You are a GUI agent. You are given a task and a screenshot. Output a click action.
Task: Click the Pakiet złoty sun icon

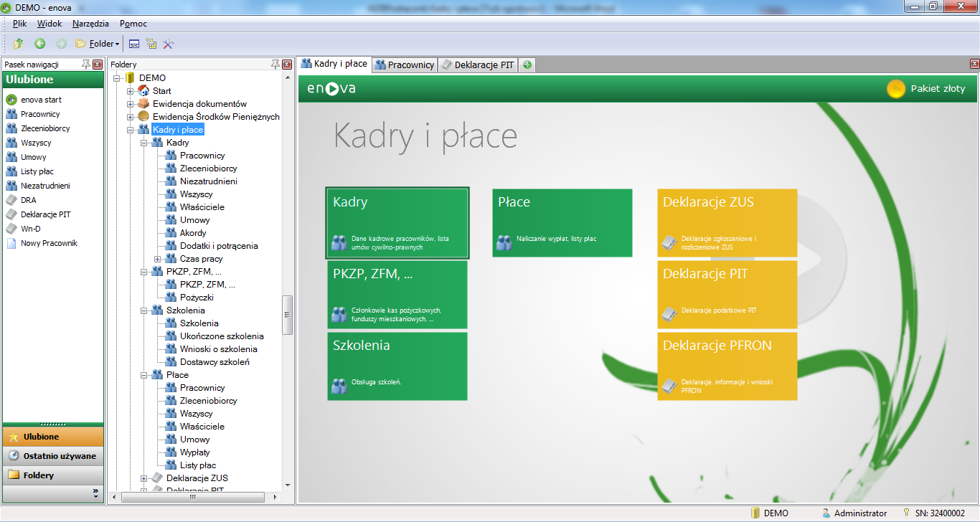(x=895, y=89)
